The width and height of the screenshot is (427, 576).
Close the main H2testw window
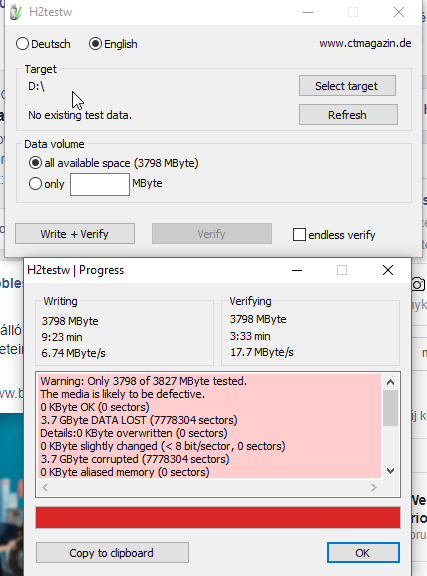click(399, 12)
